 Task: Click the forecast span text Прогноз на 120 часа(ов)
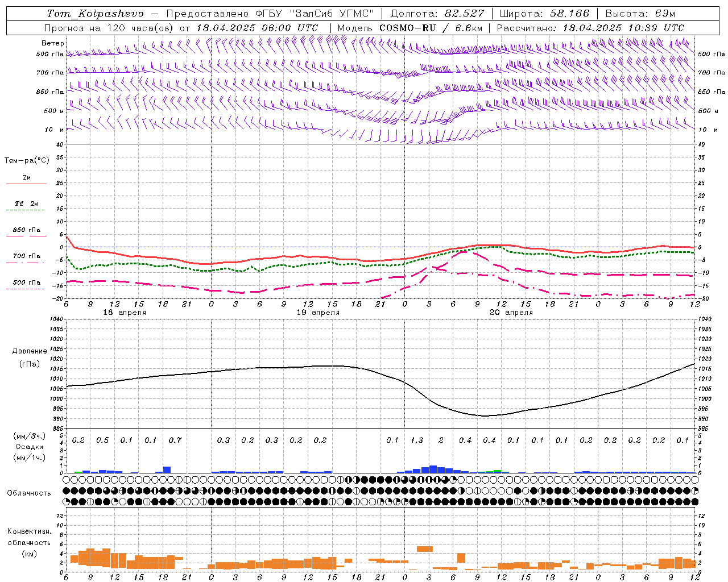pyautogui.click(x=110, y=28)
